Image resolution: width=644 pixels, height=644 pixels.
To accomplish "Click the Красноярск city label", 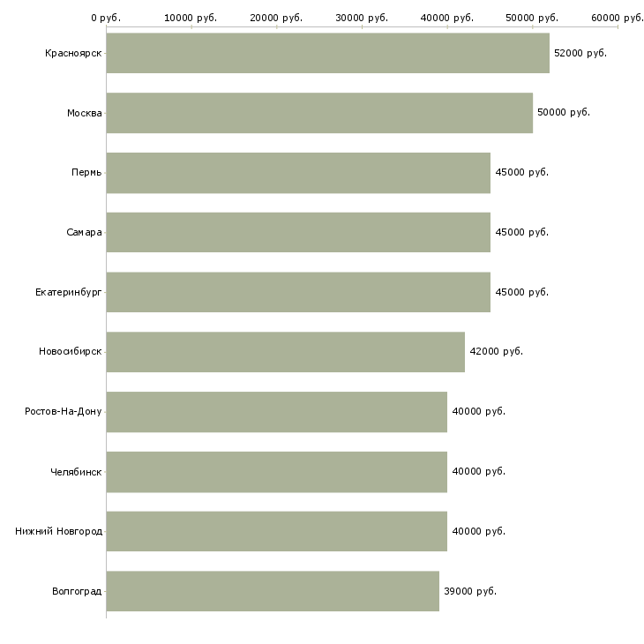I will pos(73,53).
